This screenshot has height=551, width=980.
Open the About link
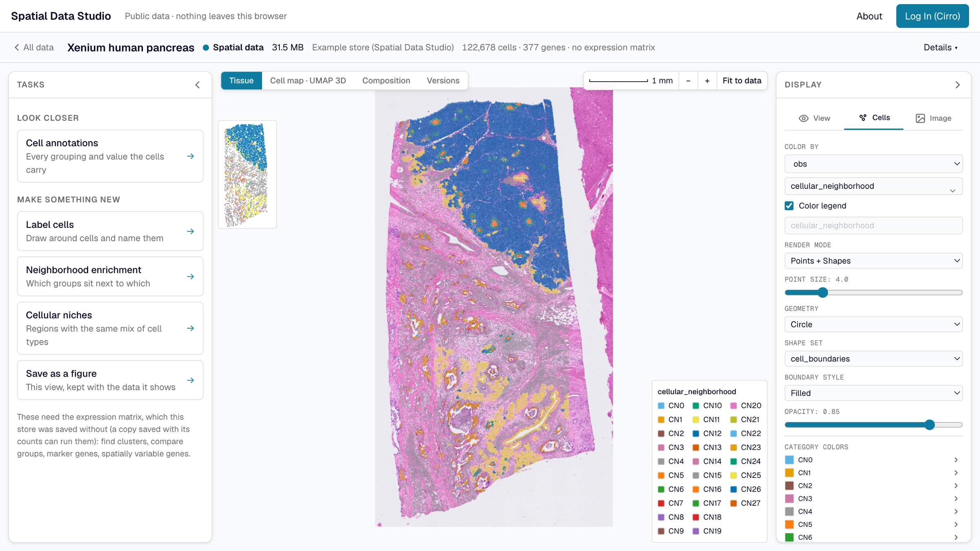[869, 16]
